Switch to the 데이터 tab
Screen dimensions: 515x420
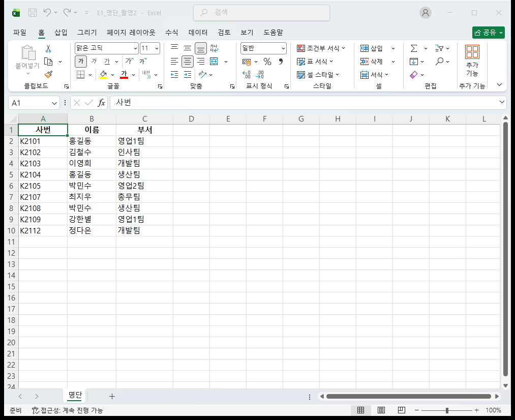pyautogui.click(x=198, y=32)
